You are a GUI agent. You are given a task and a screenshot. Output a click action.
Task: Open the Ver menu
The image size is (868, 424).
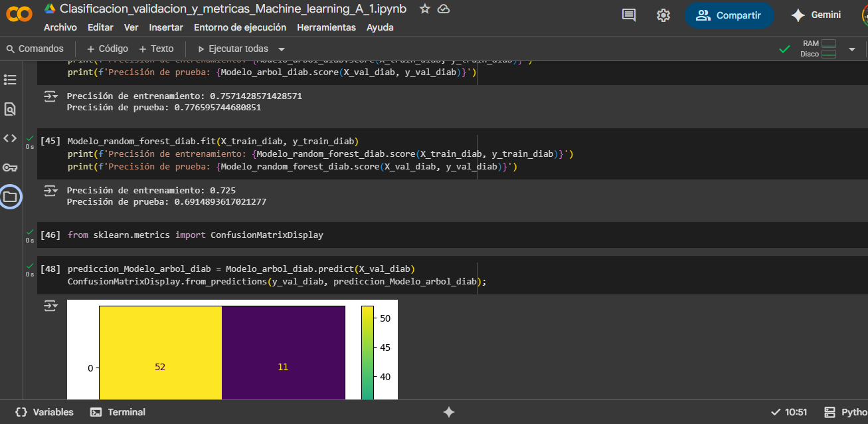pos(131,27)
